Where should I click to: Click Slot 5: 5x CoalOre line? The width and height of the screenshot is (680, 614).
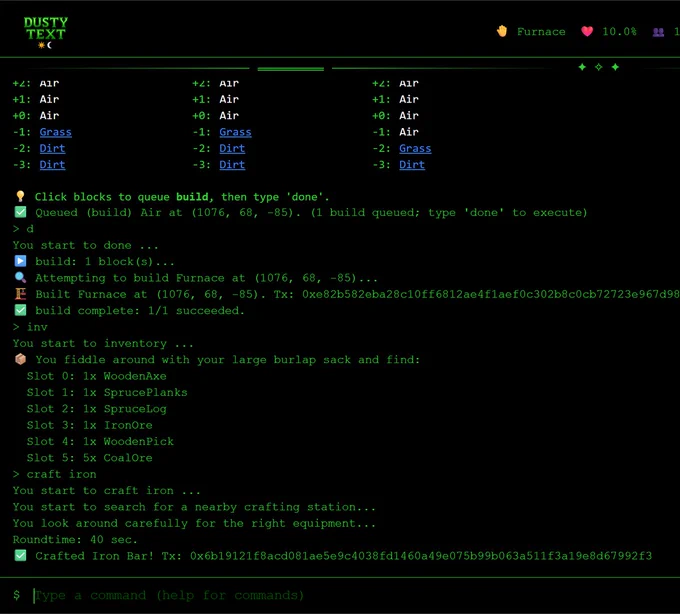click(89, 458)
